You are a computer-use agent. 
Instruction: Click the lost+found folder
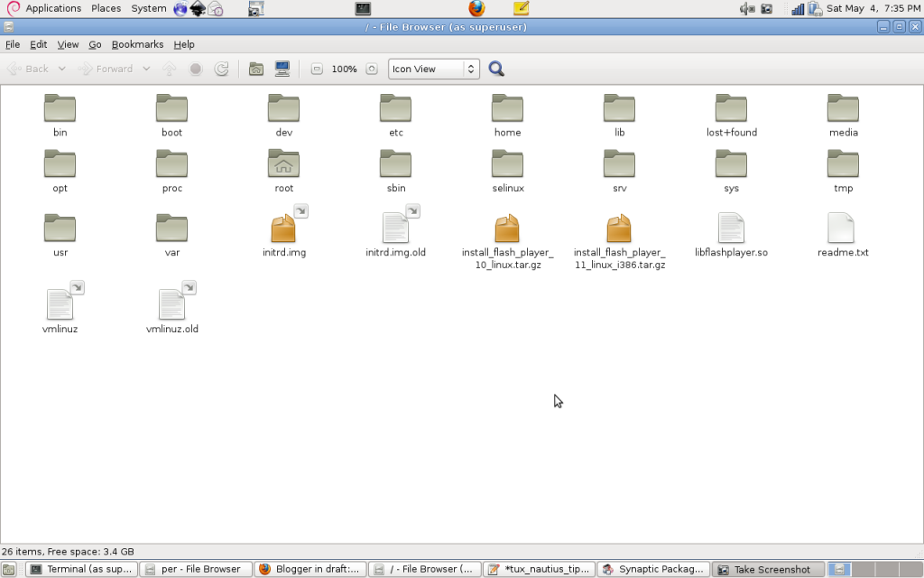tap(731, 109)
